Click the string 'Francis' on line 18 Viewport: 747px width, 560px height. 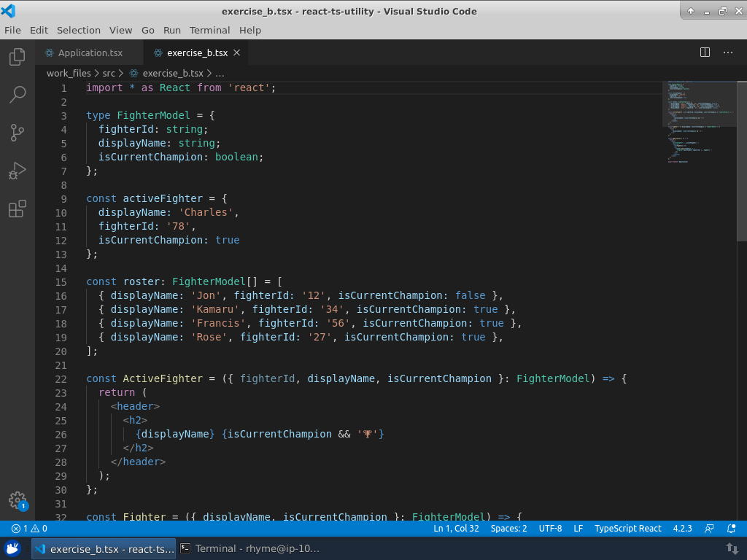coord(218,323)
